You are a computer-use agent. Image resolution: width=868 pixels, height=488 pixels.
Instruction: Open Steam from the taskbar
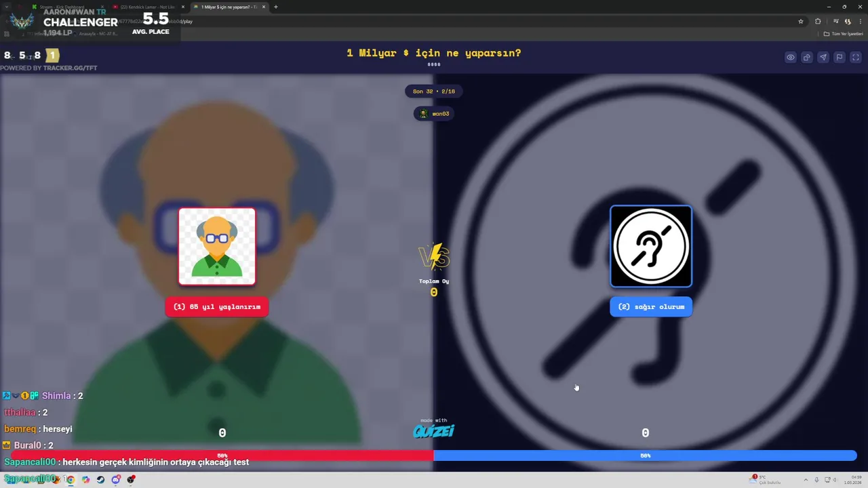point(100,480)
